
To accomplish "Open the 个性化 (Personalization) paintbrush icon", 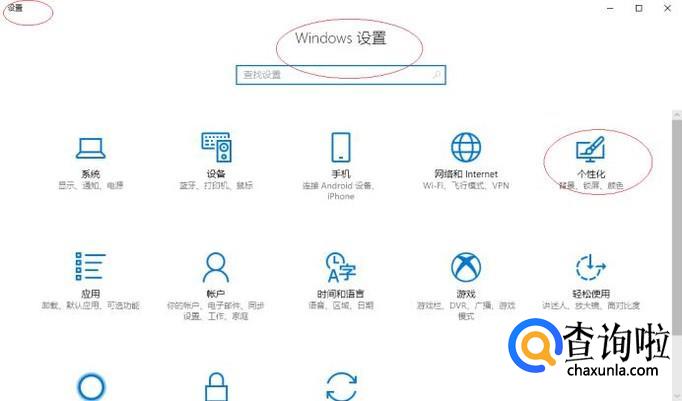I will [591, 149].
